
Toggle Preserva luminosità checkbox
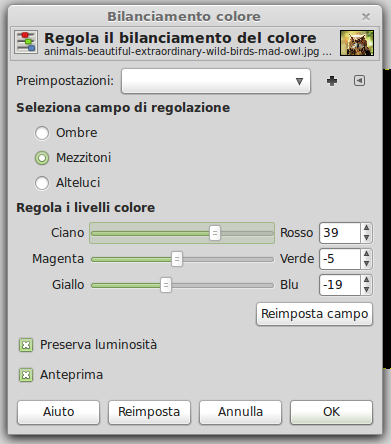click(26, 345)
